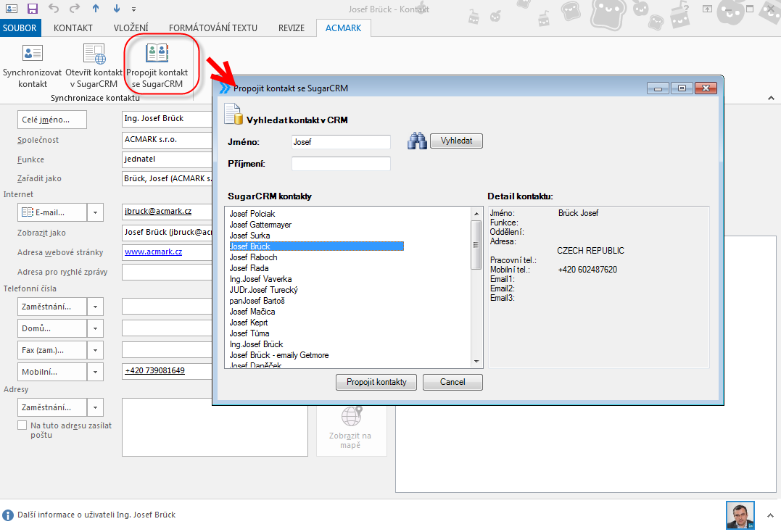781x532 pixels.
Task: Switch to FORMÁTOVÁNÍ TEXTU tab
Action: click(x=213, y=28)
